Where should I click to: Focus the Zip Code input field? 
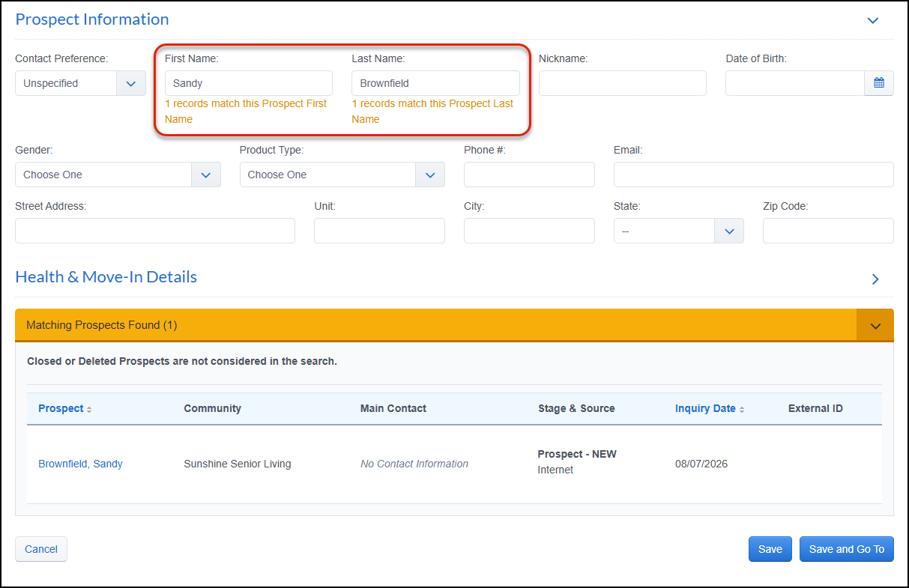[828, 231]
